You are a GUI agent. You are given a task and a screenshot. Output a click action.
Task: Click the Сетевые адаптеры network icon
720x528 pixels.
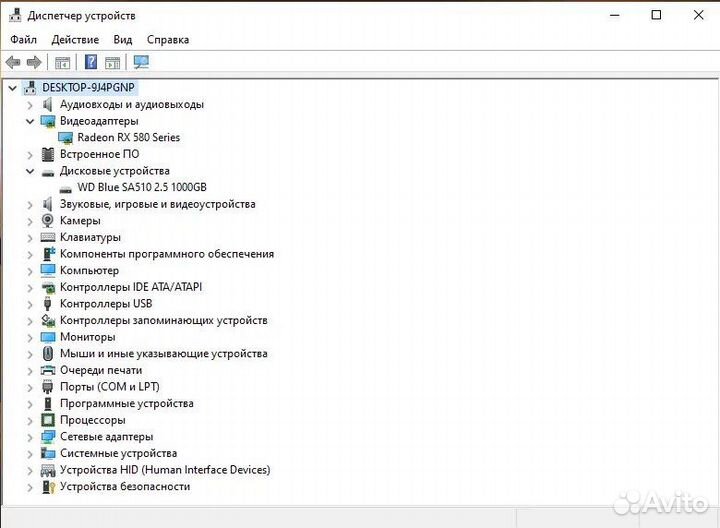click(48, 437)
